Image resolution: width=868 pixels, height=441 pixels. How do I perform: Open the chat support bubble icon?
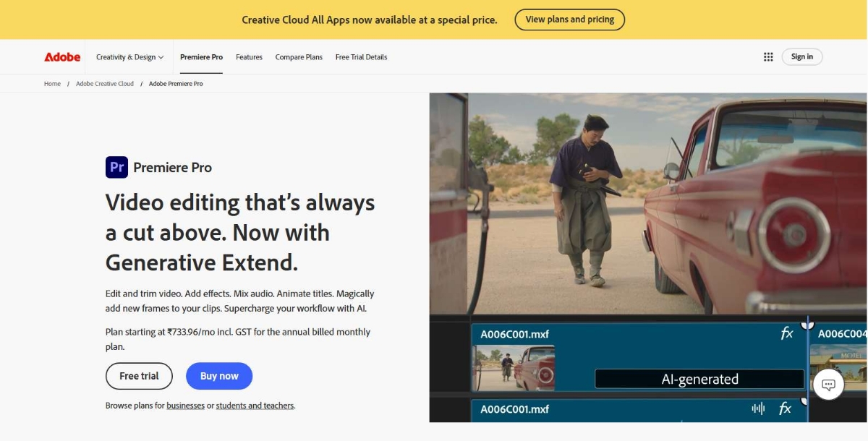(x=828, y=384)
